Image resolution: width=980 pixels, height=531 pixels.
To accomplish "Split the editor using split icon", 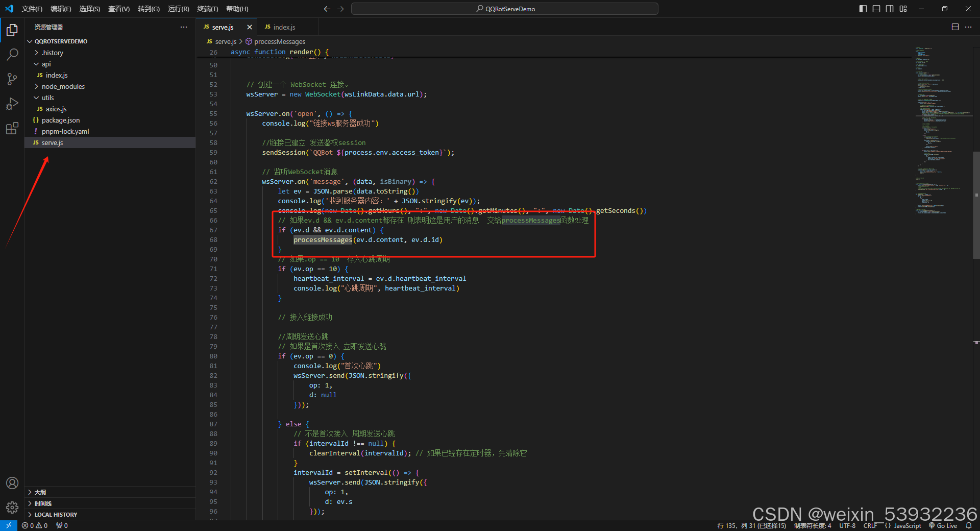I will [x=955, y=27].
